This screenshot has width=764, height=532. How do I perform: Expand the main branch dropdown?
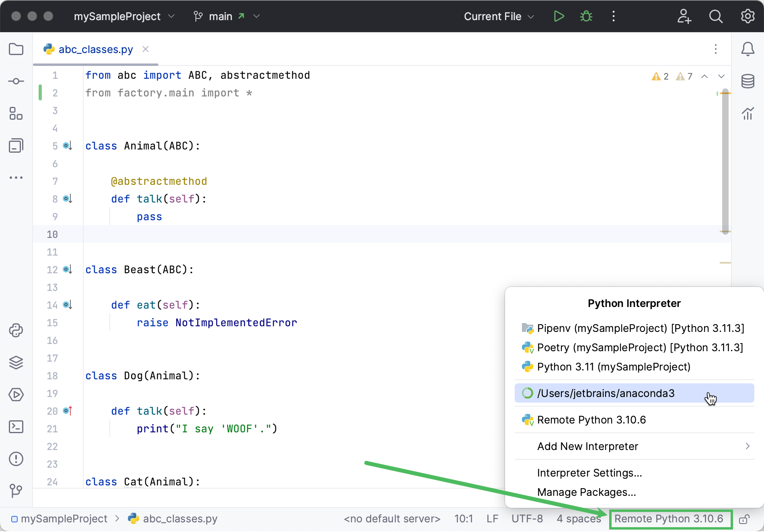click(226, 16)
